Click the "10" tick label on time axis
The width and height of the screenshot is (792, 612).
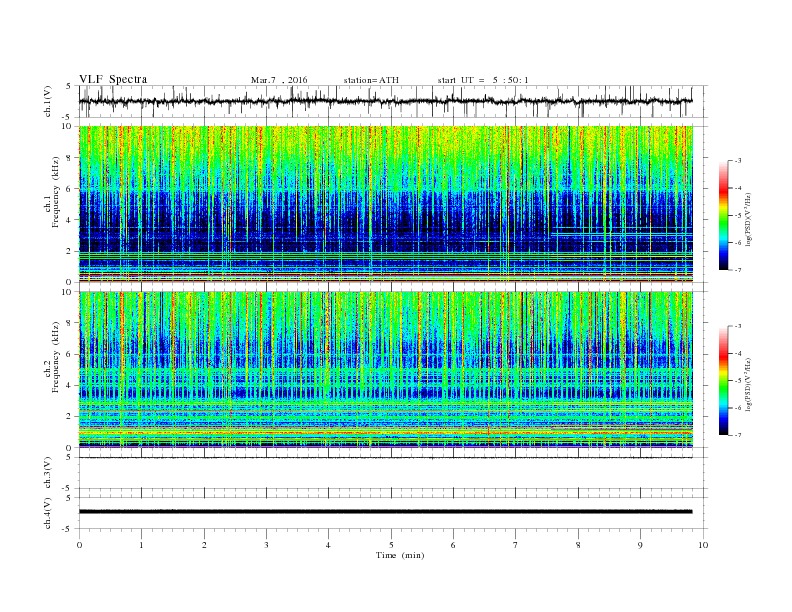[703, 545]
